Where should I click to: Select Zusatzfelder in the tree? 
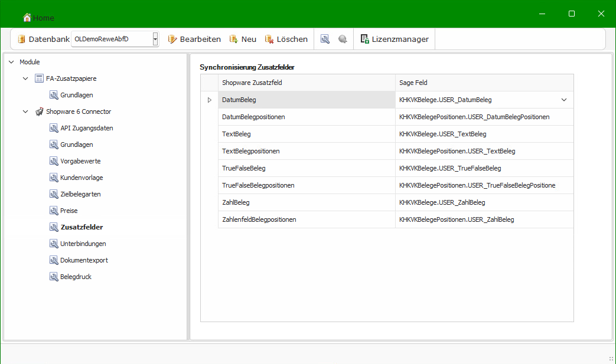tap(82, 227)
